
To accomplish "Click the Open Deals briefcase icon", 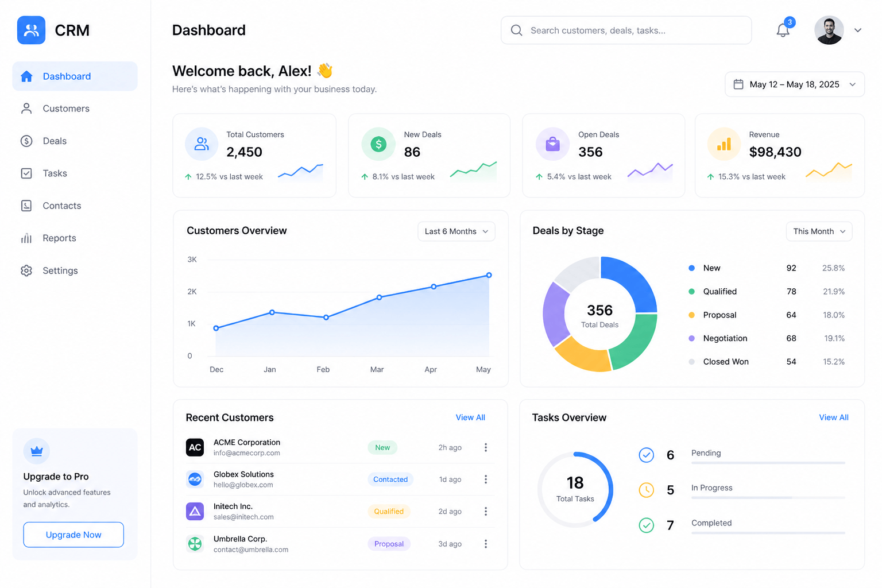I will pos(552,144).
